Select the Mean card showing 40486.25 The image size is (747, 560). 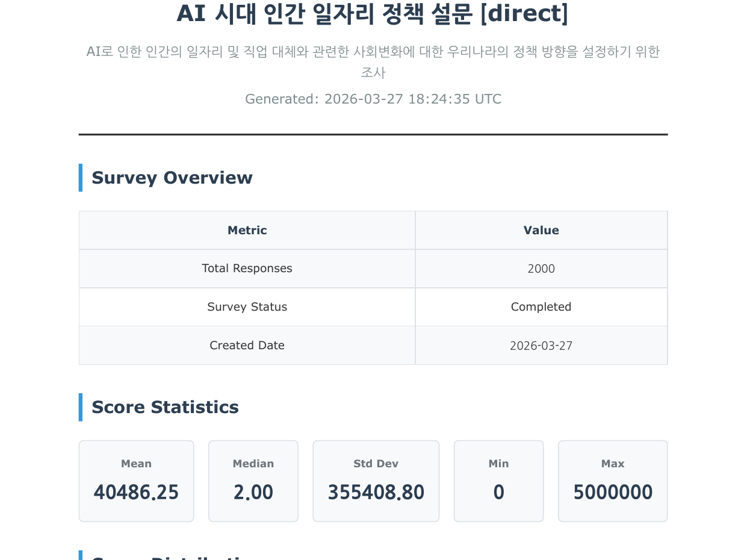(136, 481)
